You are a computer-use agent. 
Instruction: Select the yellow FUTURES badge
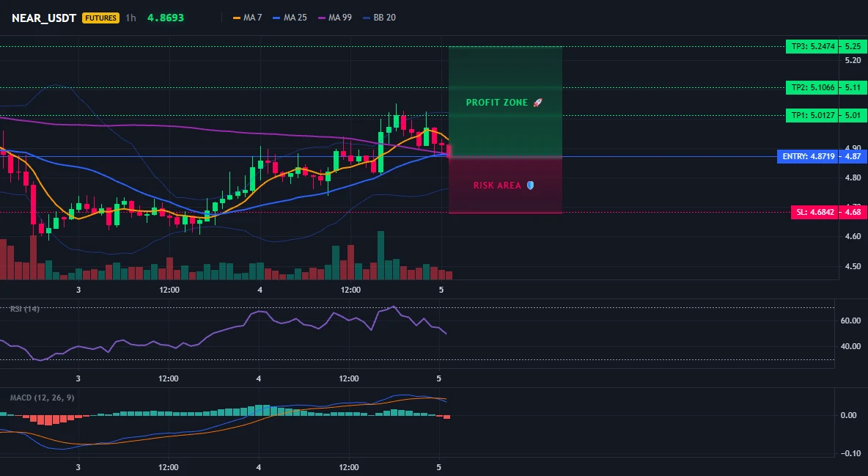[100, 18]
